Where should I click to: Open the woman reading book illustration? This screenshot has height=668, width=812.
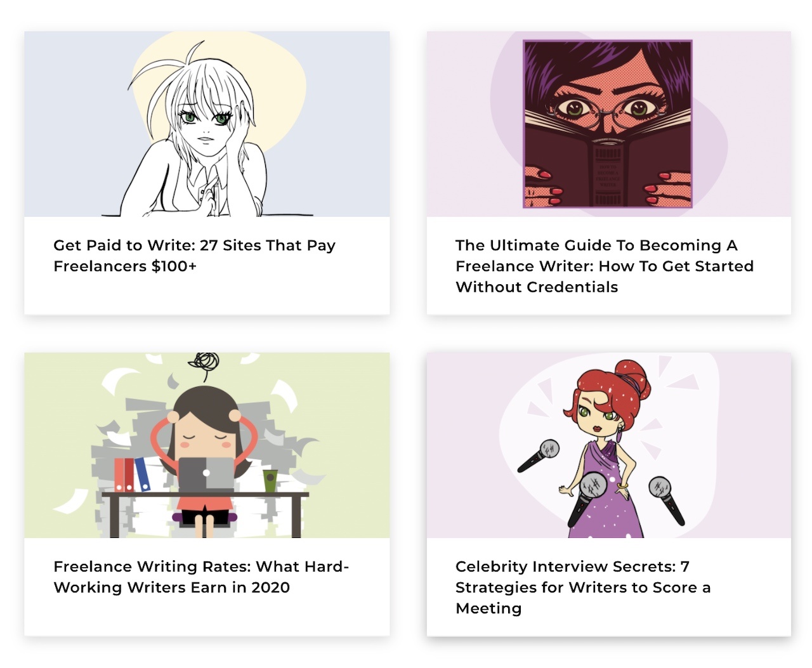[608, 124]
